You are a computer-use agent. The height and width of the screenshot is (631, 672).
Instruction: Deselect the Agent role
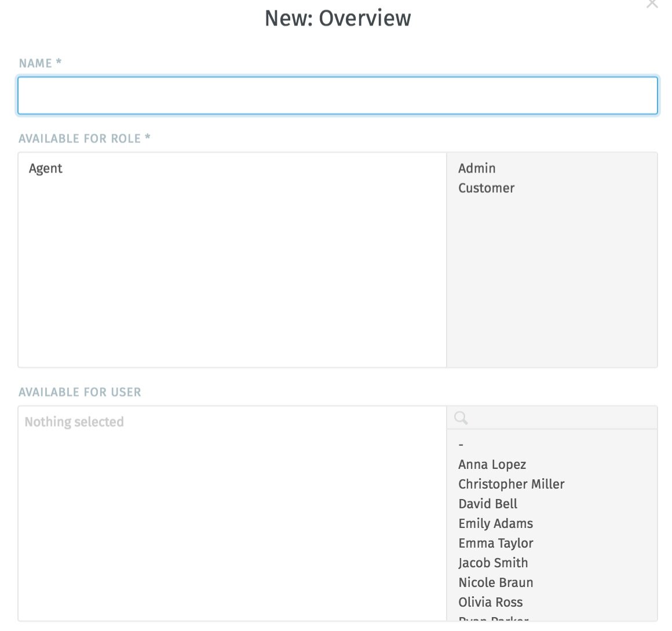tap(46, 168)
